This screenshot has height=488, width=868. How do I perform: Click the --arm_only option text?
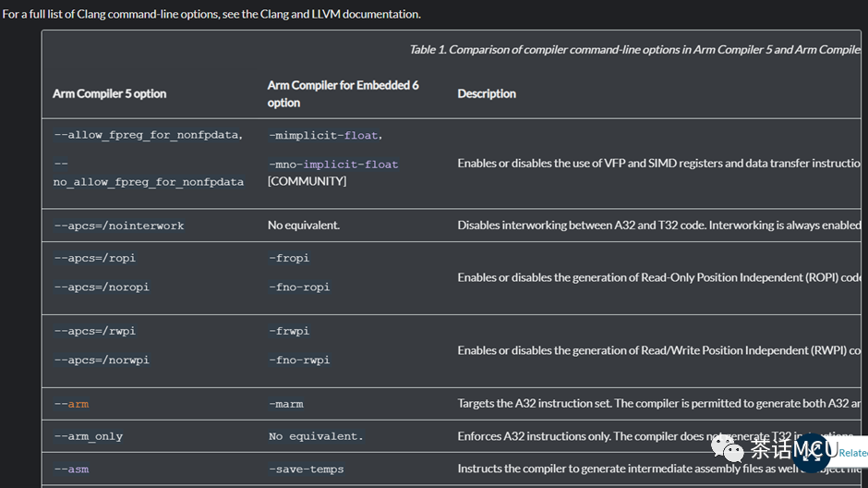(x=88, y=436)
